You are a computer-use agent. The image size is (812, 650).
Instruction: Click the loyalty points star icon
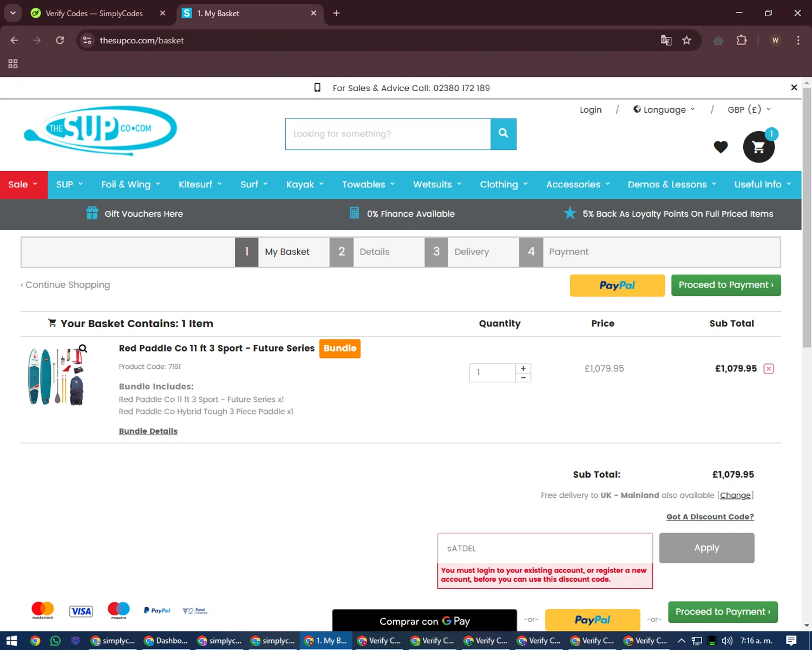(569, 213)
